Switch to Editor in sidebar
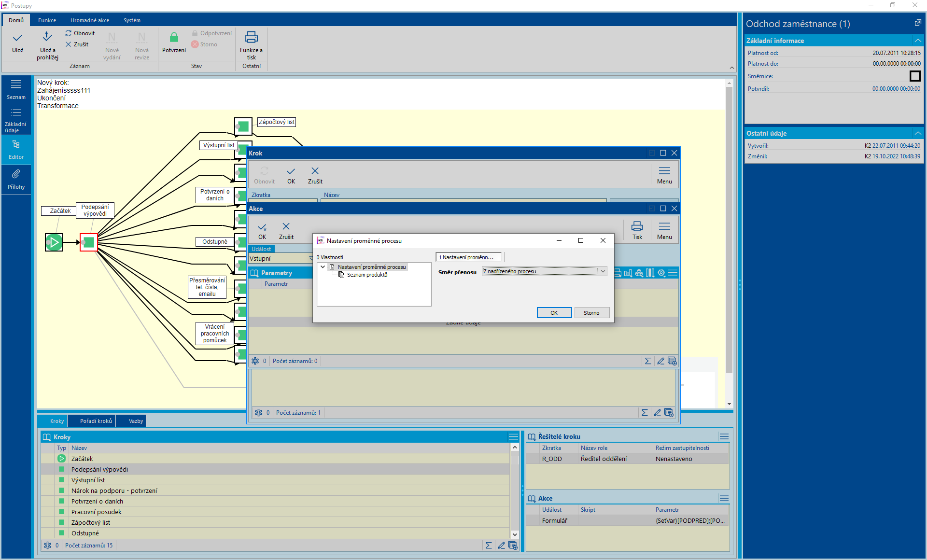The height and width of the screenshot is (560, 927). point(16,144)
